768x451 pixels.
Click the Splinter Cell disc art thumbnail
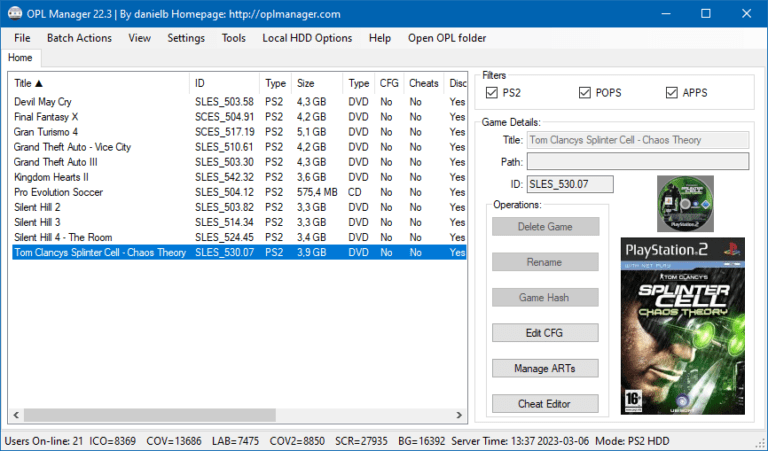coord(684,204)
